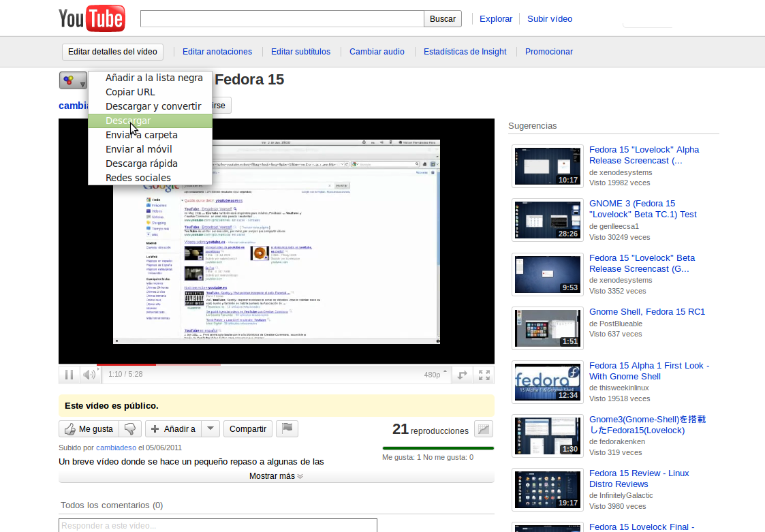The image size is (765, 532).
Task: Click Editar detalles del vídeo button
Action: [112, 52]
